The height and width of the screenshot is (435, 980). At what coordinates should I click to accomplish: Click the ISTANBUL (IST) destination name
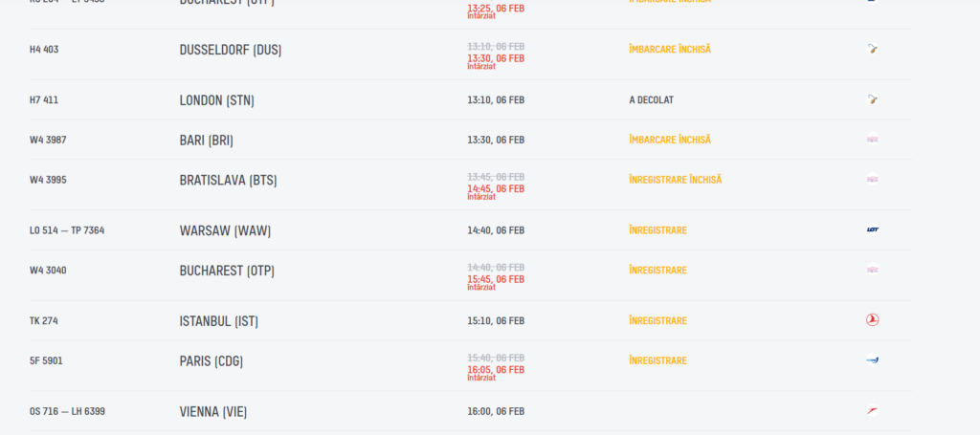218,321
